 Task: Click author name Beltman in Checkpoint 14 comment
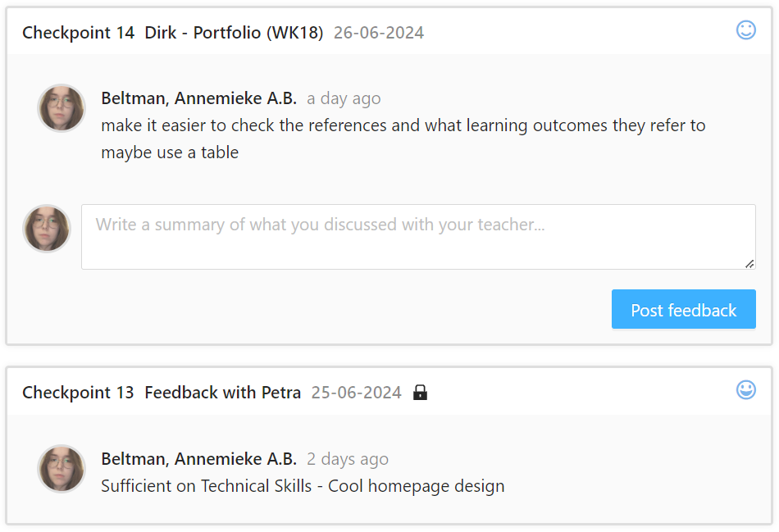[198, 98]
